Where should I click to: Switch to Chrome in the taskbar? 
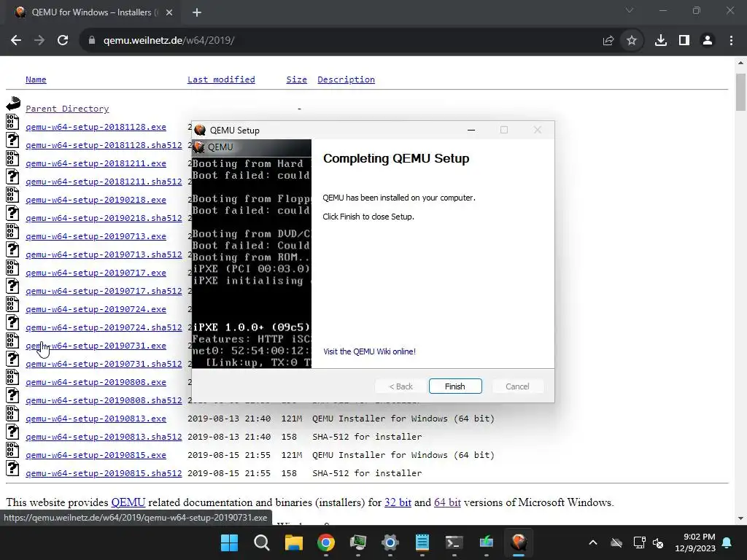pyautogui.click(x=326, y=542)
